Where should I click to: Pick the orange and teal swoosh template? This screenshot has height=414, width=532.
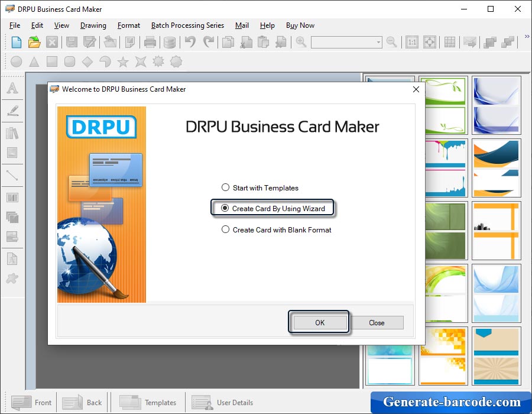click(x=496, y=168)
